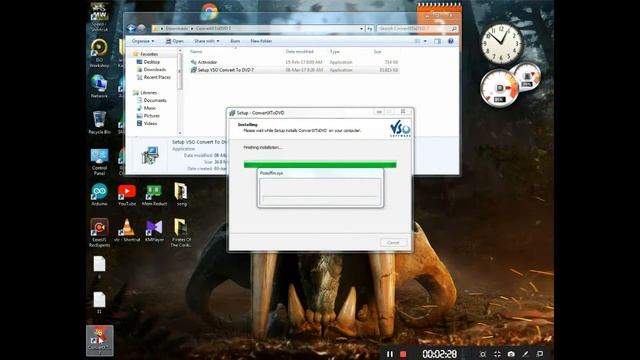Click Burn in Explorer toolbar

tap(235, 41)
